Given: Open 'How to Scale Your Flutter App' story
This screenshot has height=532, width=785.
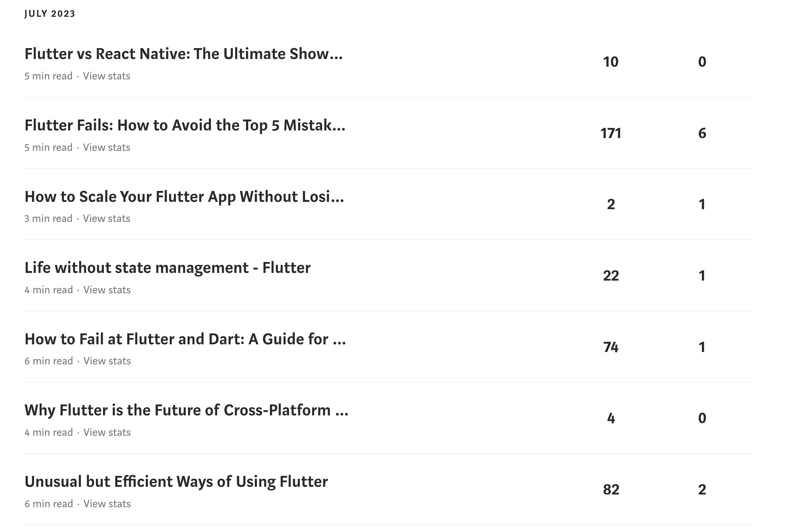Looking at the screenshot, I should [x=184, y=197].
